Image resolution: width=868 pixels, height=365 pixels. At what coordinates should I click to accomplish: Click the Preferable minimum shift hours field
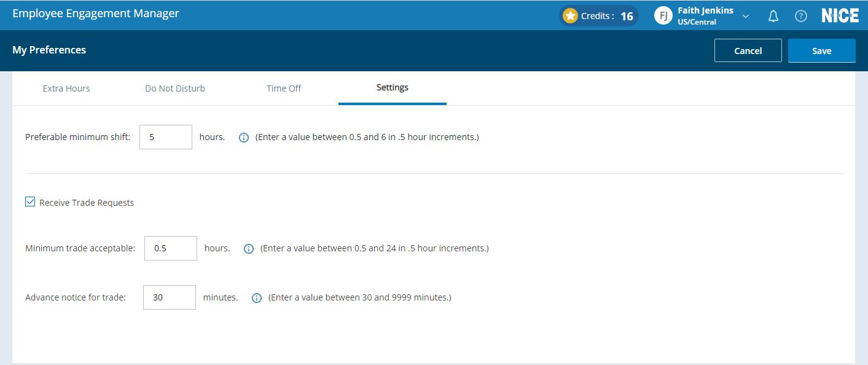tap(166, 137)
